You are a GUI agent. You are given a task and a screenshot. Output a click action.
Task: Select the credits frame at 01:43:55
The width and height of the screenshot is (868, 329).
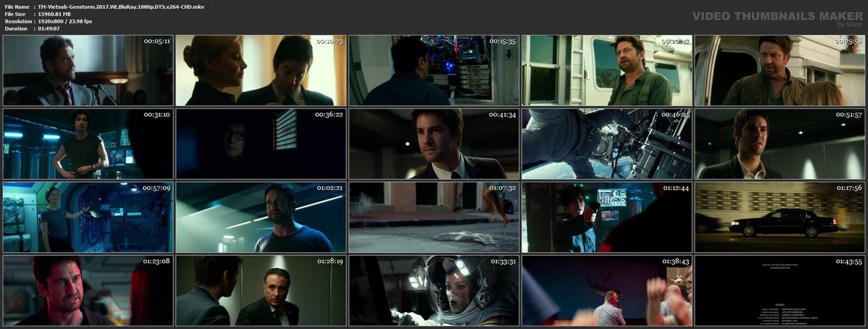(x=780, y=290)
